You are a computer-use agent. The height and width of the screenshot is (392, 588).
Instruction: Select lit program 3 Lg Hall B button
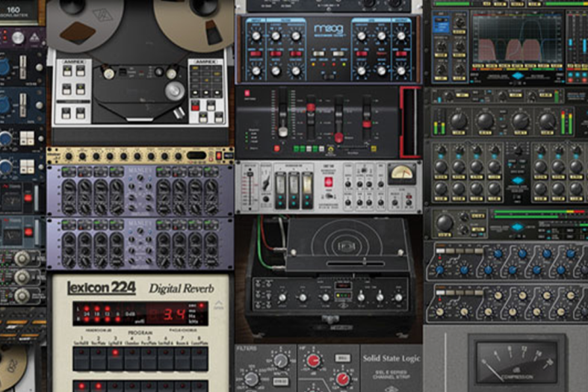point(115,359)
